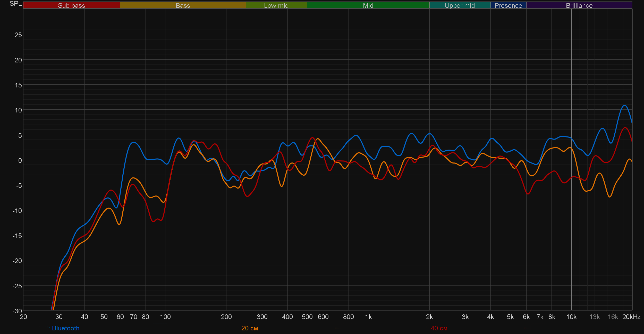Screen dimensions: 644x334
Task: Click the -30 dB level axis label
Action: click(17, 311)
